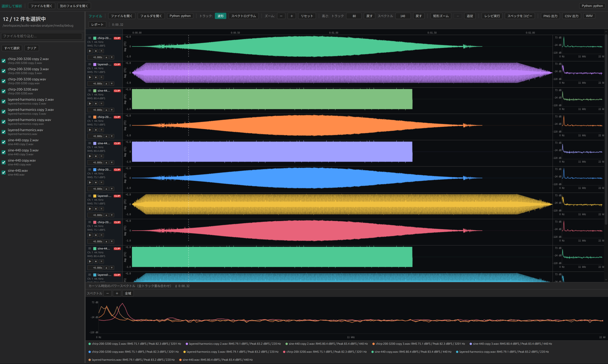Switch to spectrogram (スペクトログラム) view
The image size is (608, 364).
point(244,16)
